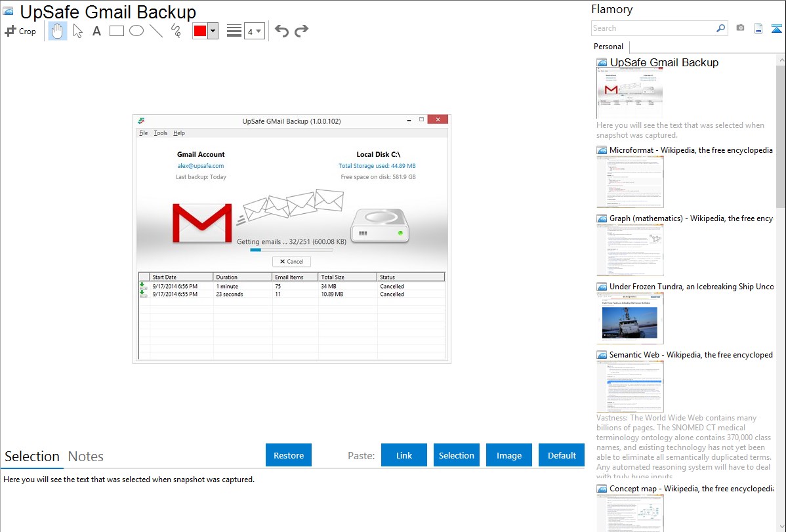This screenshot has width=786, height=532.
Task: Activate the hand pan tool
Action: click(x=58, y=31)
